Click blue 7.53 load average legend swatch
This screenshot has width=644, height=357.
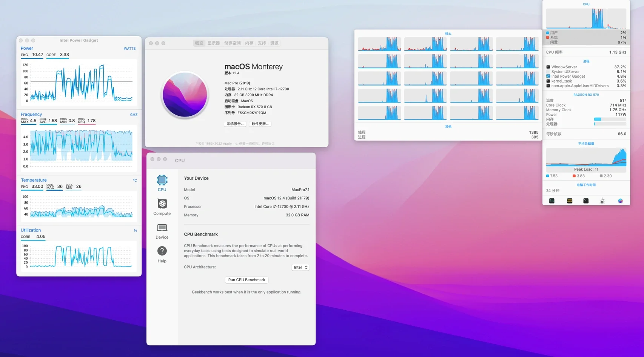[x=548, y=176]
